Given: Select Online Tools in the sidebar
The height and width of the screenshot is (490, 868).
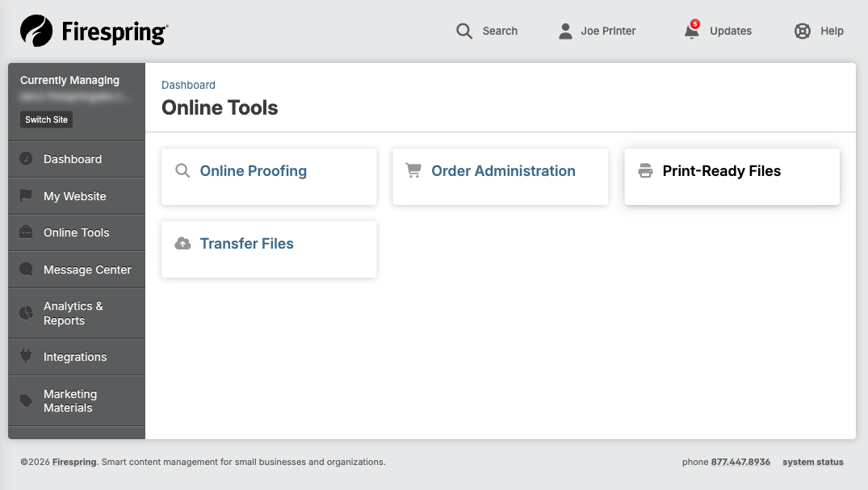Looking at the screenshot, I should tap(77, 232).
